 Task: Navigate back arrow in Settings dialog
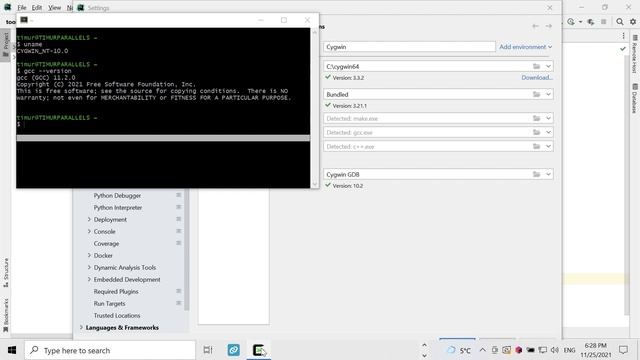(535, 26)
